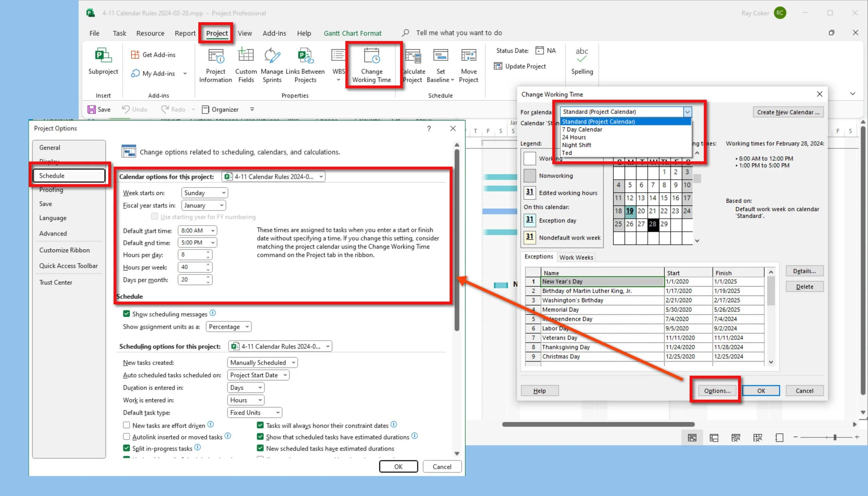868x496 pixels.
Task: Open Manage Sprints
Action: 272,66
